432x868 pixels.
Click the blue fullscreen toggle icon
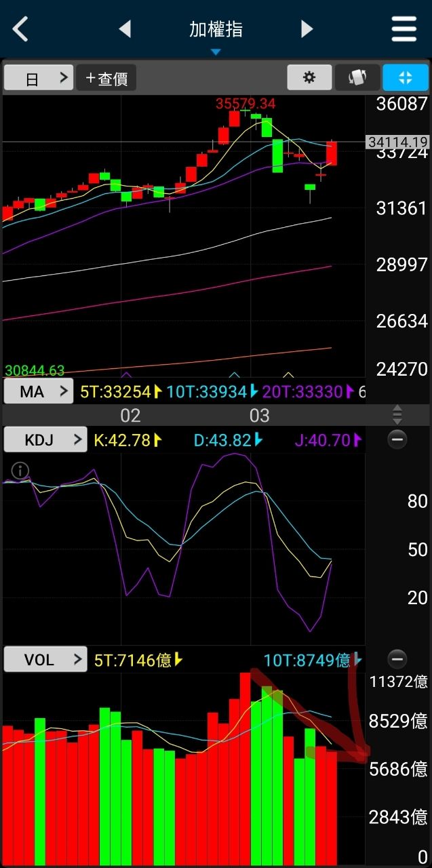coord(406,77)
